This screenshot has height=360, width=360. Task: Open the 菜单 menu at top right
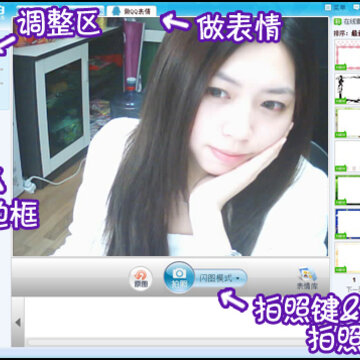click(334, 7)
